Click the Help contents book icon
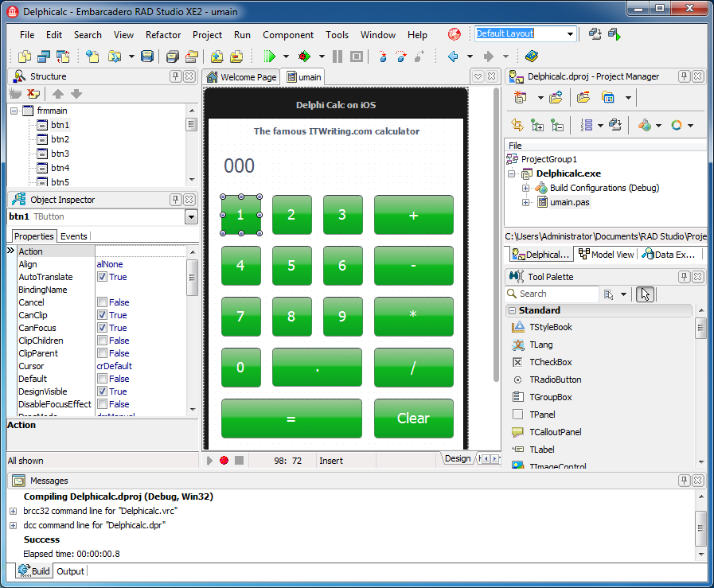The width and height of the screenshot is (714, 588). pos(532,56)
